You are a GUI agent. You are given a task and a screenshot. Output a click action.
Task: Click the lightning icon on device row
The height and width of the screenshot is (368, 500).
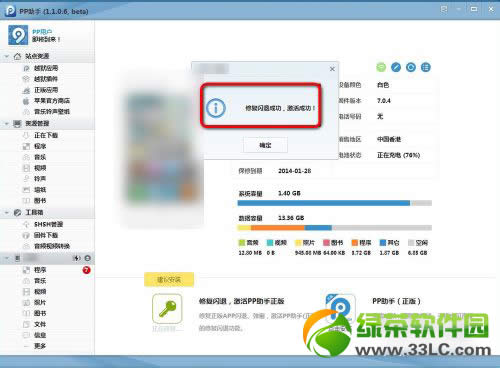[x=77, y=258]
